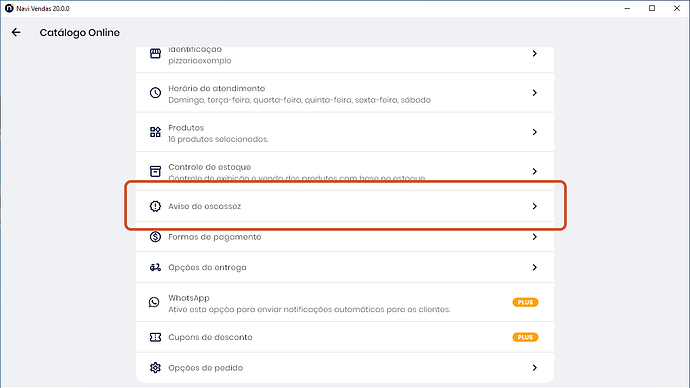Click the scooter icon for Opções de entrega
This screenshot has width=690, height=388.
[155, 267]
